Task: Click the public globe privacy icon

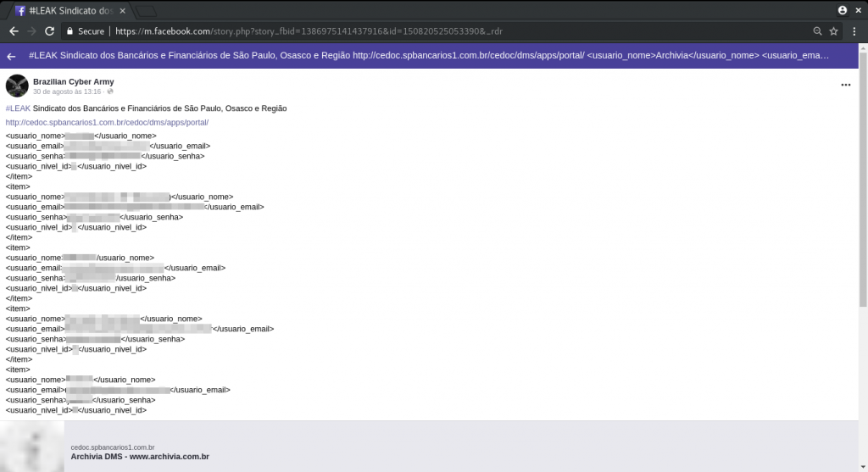Action: pos(110,92)
